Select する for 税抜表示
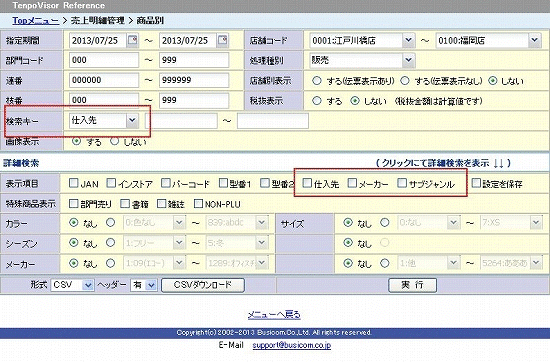Viewport: 550px width, 363px height. point(317,101)
